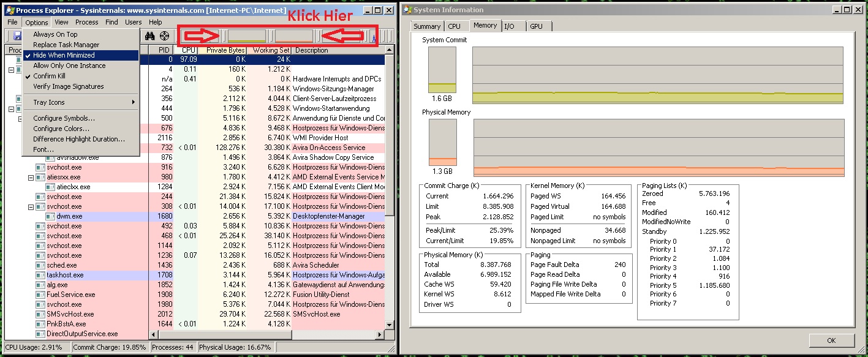Click 'Commit Charge: 19.85%' in status bar
Screen dimensions: 868x357
(110, 347)
